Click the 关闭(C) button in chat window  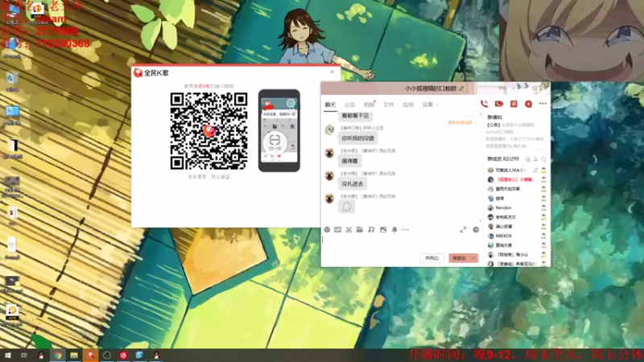pyautogui.click(x=431, y=258)
